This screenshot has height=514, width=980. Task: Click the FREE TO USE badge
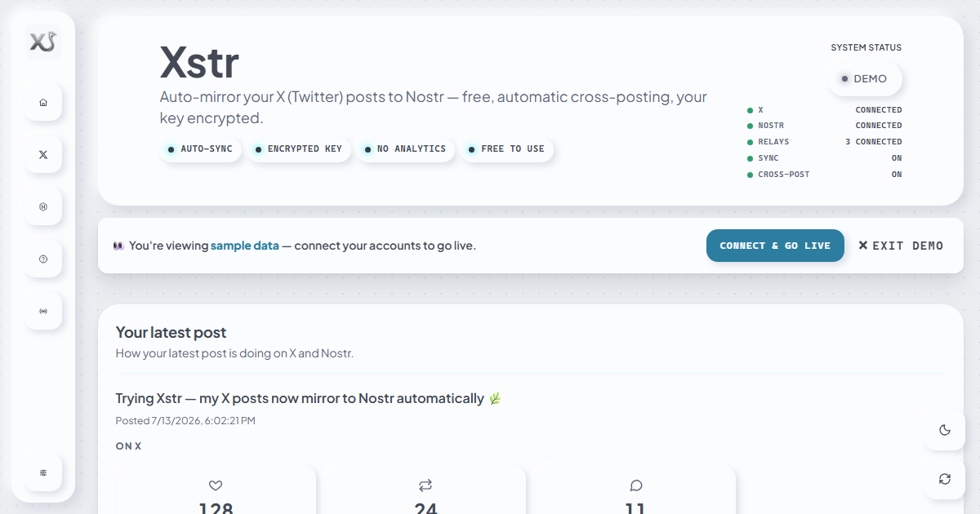click(507, 149)
